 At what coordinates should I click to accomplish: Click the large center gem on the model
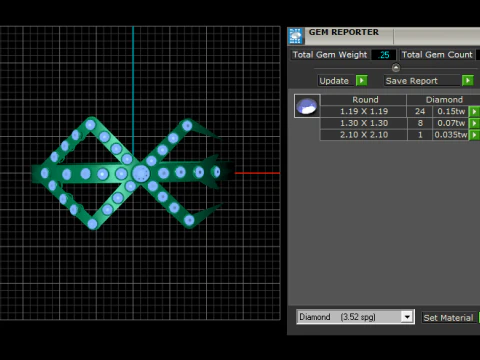[x=141, y=173]
